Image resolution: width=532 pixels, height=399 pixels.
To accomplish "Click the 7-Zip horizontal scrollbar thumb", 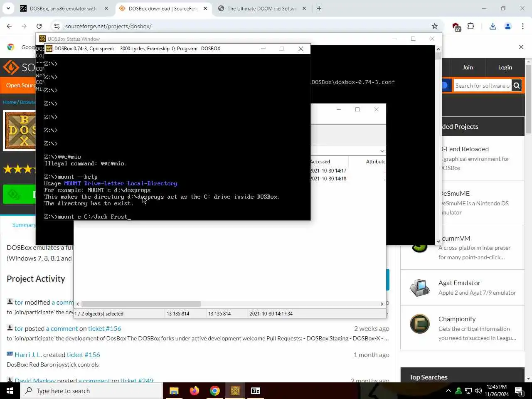I will (141, 304).
